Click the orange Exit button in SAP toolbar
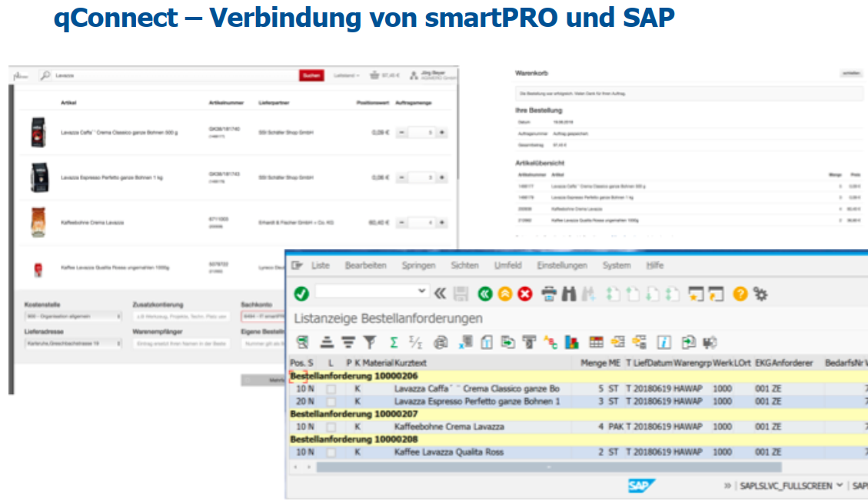This screenshot has width=868, height=501. pos(505,294)
